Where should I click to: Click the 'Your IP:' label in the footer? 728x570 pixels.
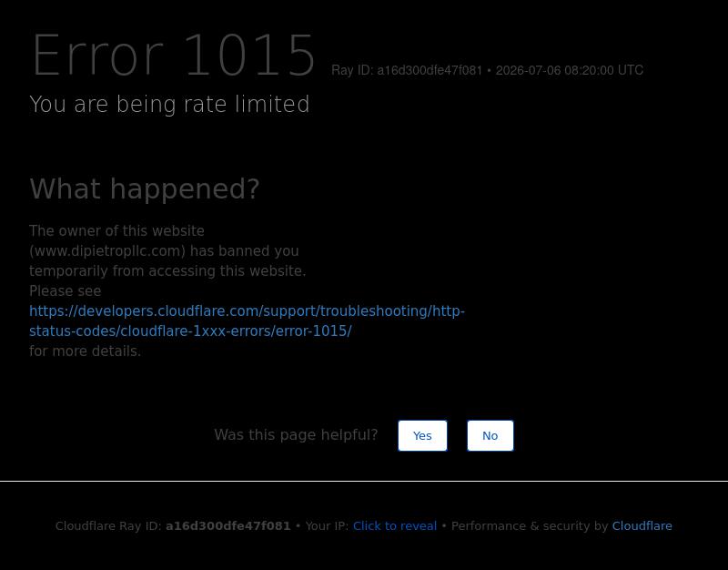[x=327, y=526]
